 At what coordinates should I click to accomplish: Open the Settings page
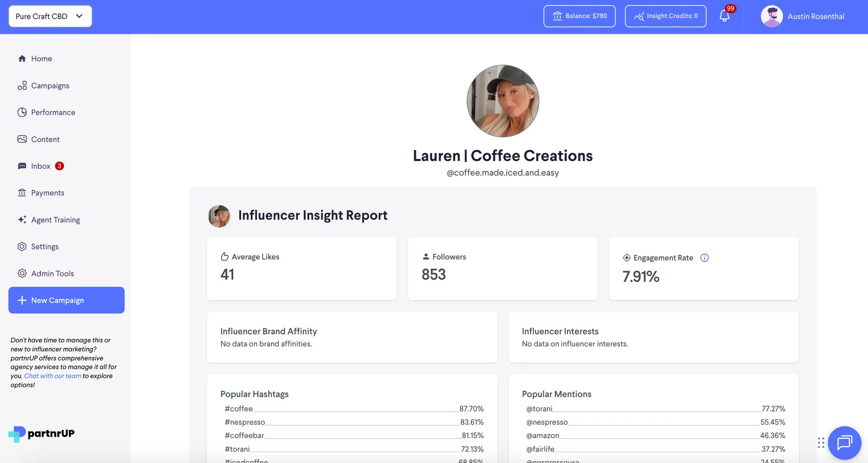(44, 246)
